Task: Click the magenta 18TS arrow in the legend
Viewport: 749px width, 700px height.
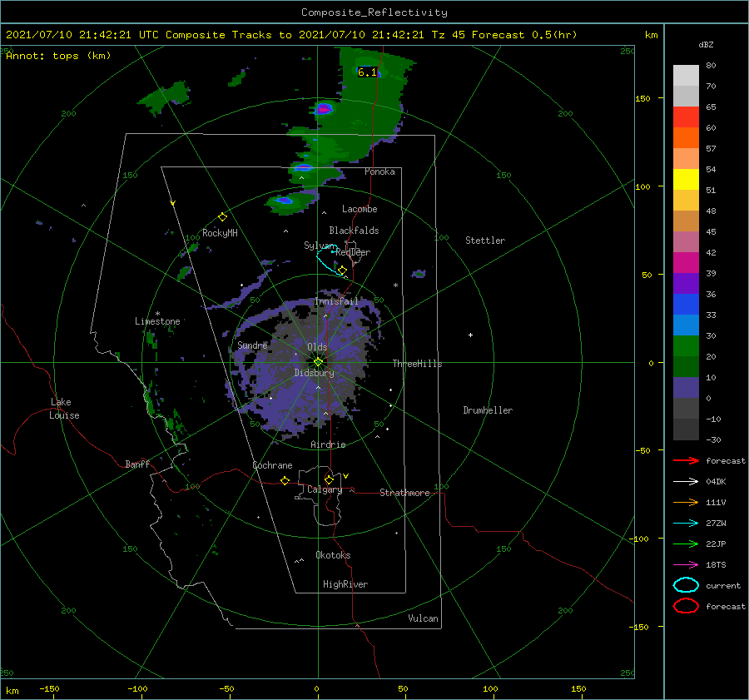Action: click(x=686, y=565)
